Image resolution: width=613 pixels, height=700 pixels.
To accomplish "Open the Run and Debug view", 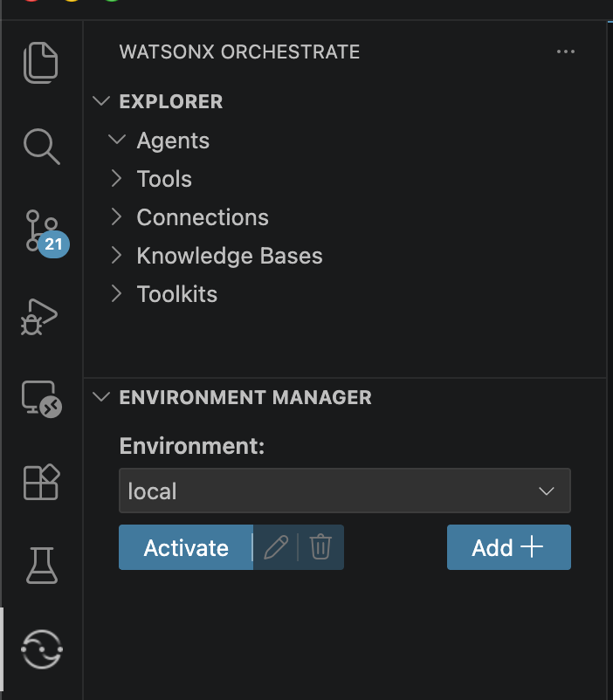I will [39, 317].
